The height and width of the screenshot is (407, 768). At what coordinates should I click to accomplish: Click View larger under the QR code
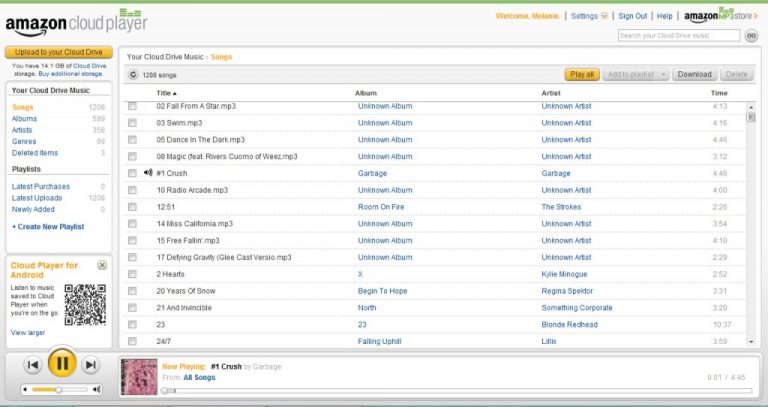click(28, 333)
